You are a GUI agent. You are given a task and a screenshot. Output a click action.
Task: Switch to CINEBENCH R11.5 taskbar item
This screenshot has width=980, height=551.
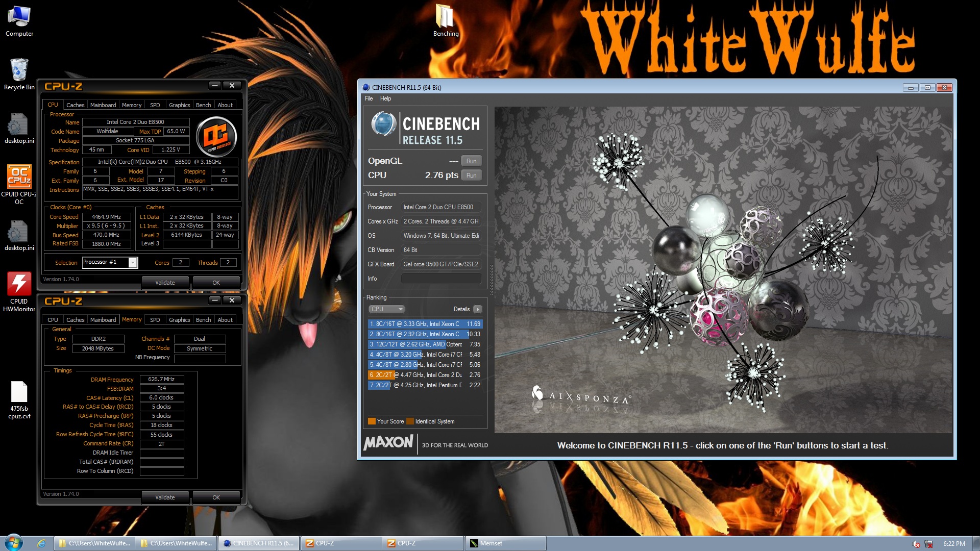click(259, 543)
